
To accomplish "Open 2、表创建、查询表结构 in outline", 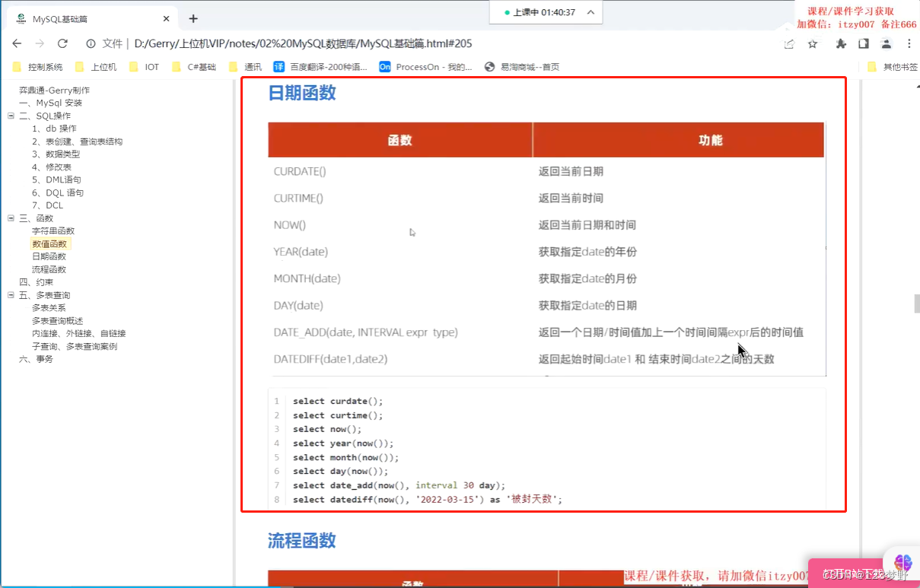I will [77, 141].
